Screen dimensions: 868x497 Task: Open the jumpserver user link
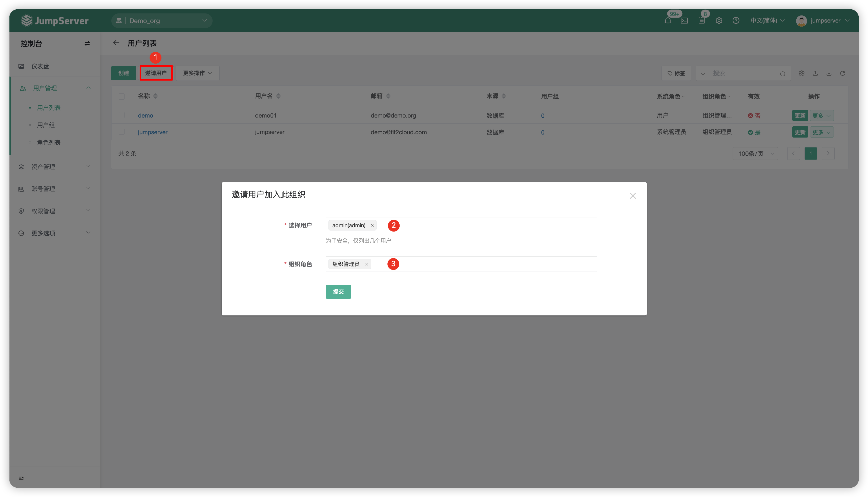(153, 132)
